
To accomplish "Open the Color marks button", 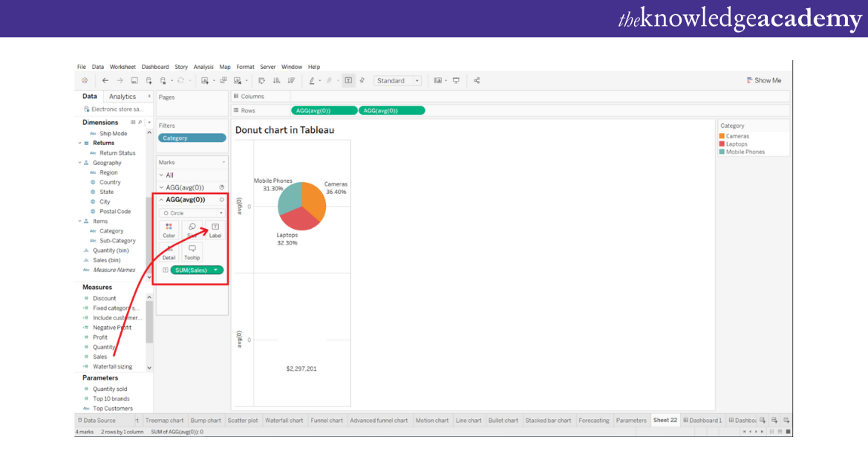I will pos(169,230).
